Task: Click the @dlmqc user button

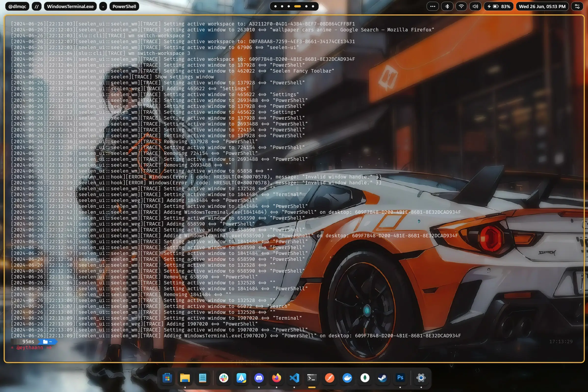Action: click(x=17, y=6)
